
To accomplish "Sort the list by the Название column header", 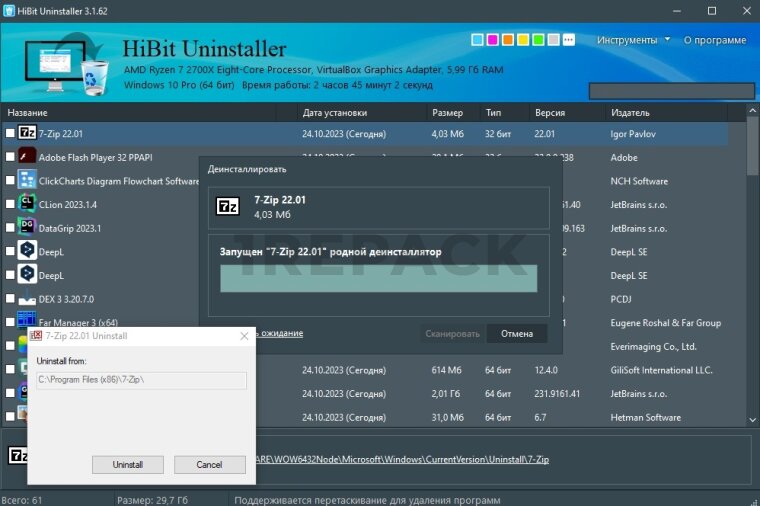I will point(28,113).
